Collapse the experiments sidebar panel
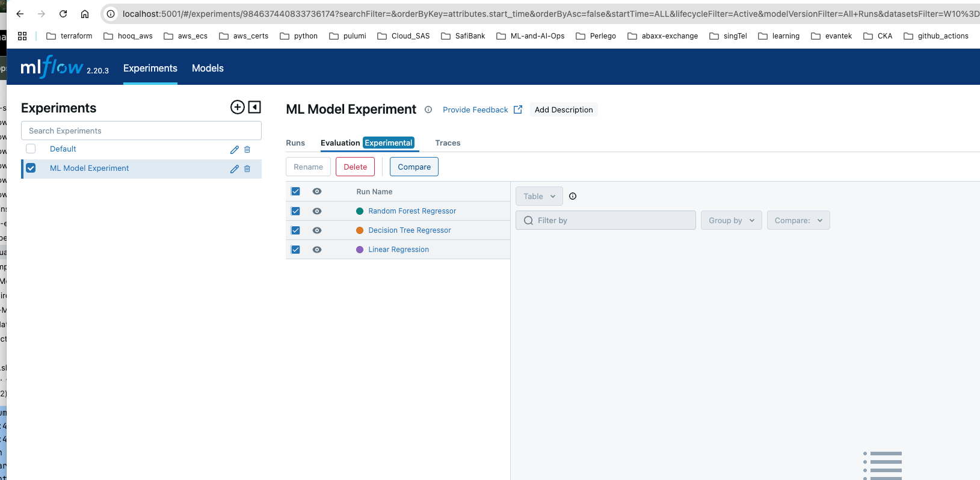 pos(254,107)
